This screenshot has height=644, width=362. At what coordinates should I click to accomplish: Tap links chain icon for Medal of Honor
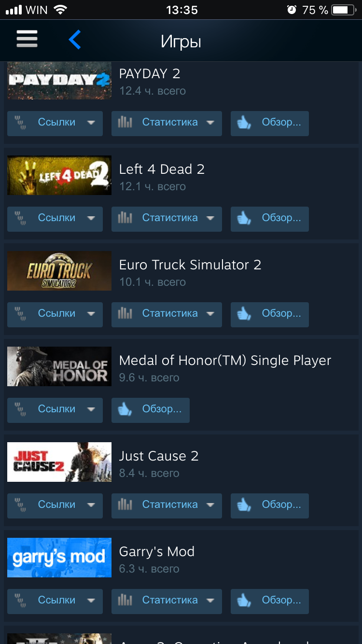click(21, 409)
